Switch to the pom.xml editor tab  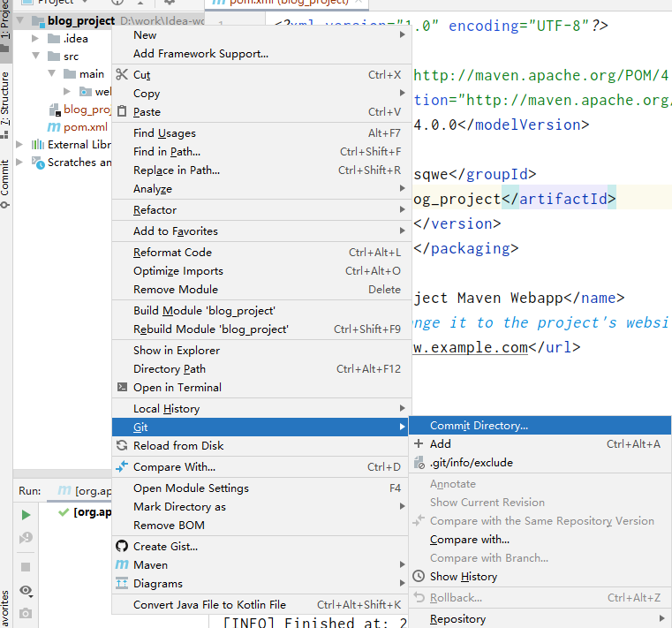(x=286, y=3)
